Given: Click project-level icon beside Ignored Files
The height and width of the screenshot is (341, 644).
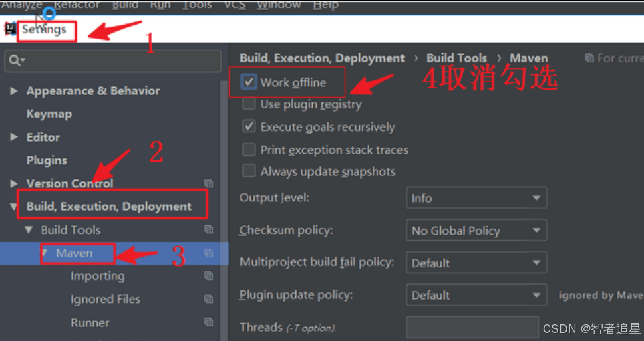Looking at the screenshot, I should tap(208, 299).
